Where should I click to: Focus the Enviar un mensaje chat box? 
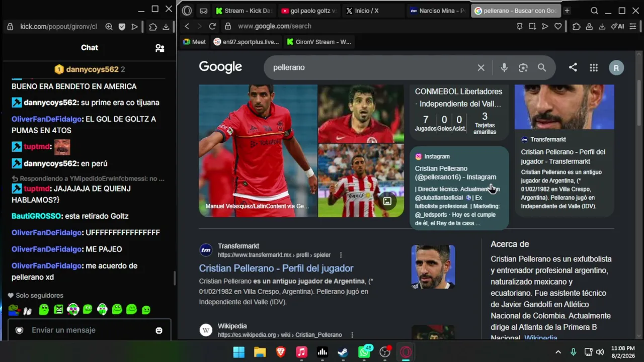[x=89, y=330]
